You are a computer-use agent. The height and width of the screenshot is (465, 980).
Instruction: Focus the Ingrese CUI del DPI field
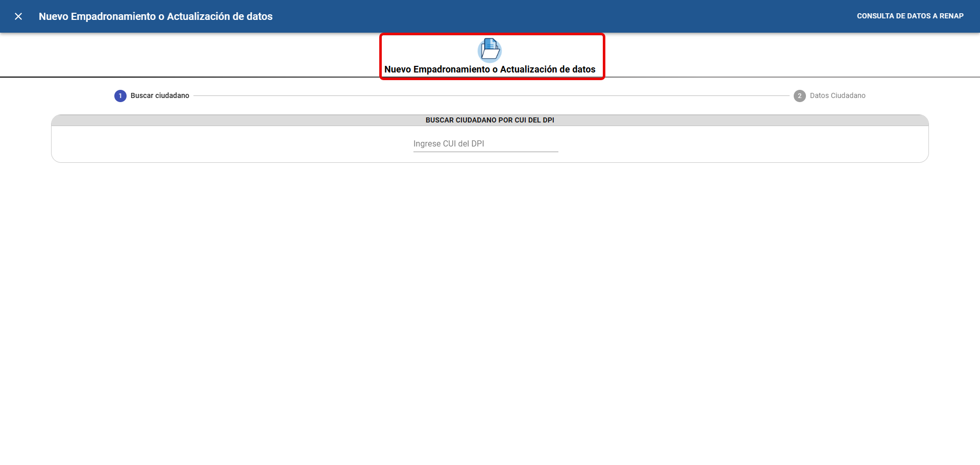pos(485,144)
